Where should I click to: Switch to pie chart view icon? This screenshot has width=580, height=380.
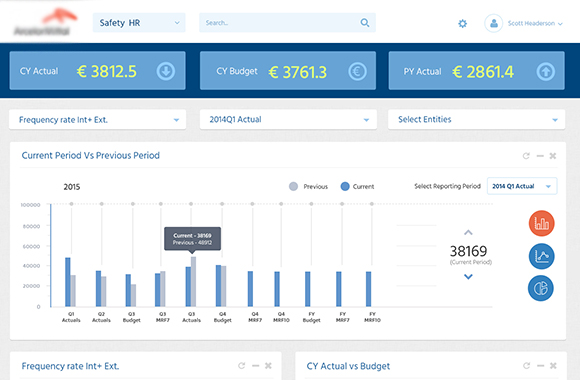coord(541,288)
